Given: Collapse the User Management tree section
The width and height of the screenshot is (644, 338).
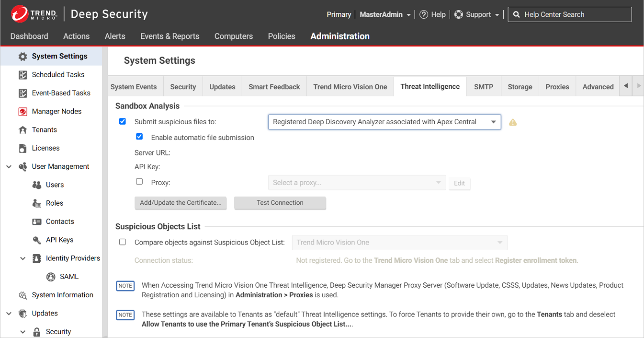Looking at the screenshot, I should pyautogui.click(x=9, y=167).
